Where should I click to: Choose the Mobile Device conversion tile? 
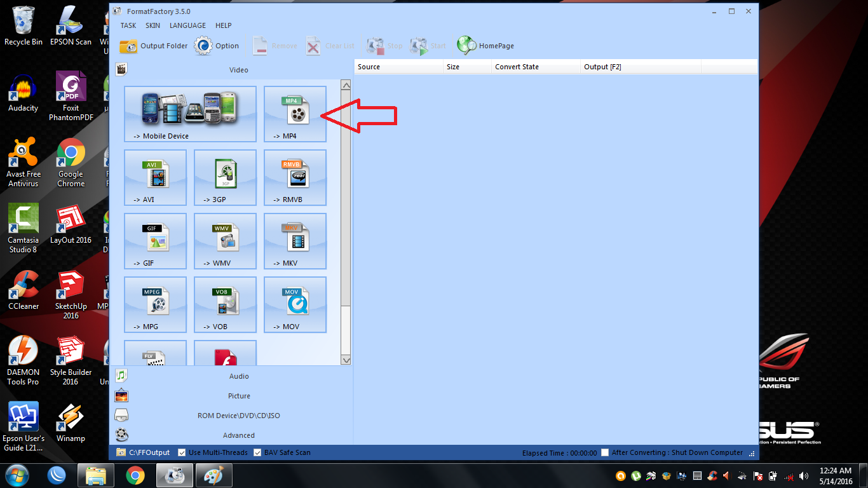(190, 114)
